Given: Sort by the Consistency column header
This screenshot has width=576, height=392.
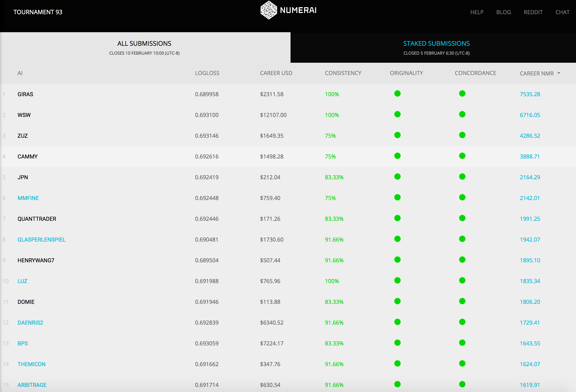Looking at the screenshot, I should tap(343, 73).
